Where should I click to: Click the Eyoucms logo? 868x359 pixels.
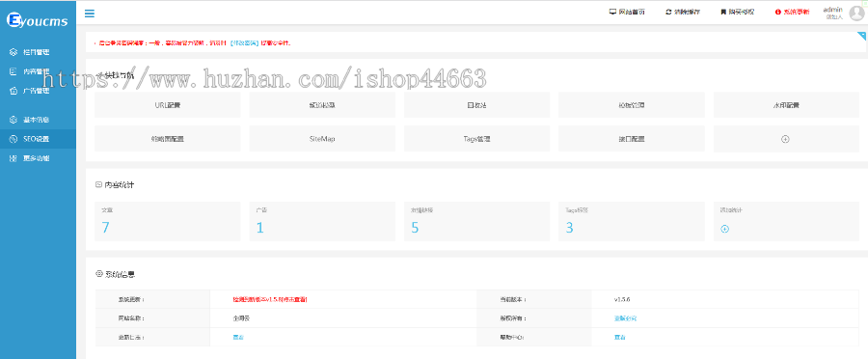(37, 20)
